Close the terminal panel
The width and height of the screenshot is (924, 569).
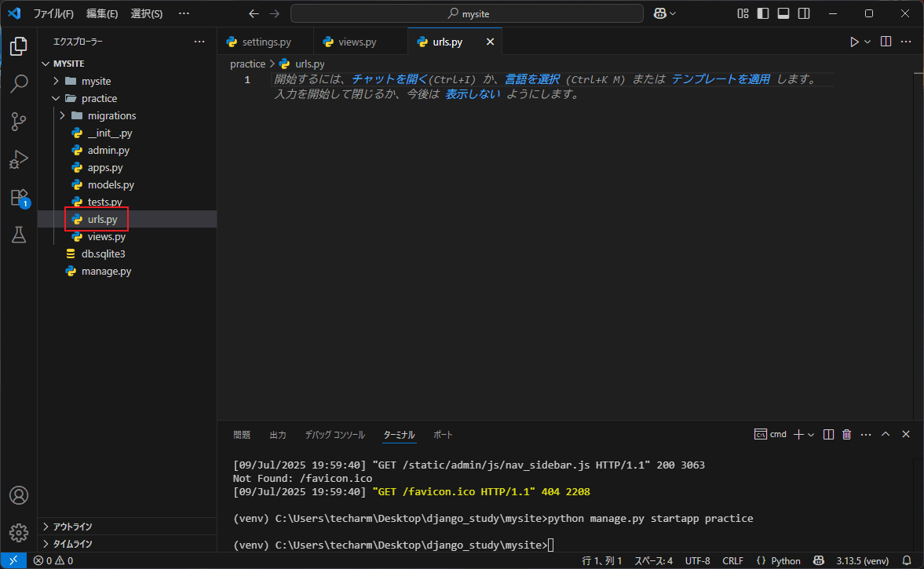pos(906,434)
